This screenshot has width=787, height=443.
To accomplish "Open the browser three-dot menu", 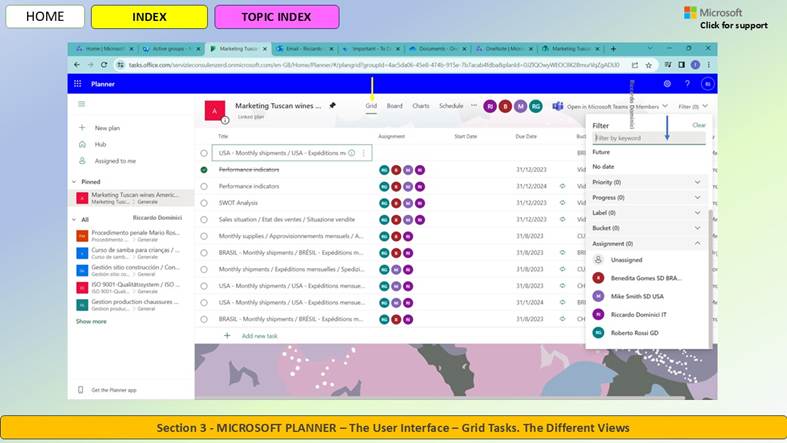I will [x=709, y=65].
